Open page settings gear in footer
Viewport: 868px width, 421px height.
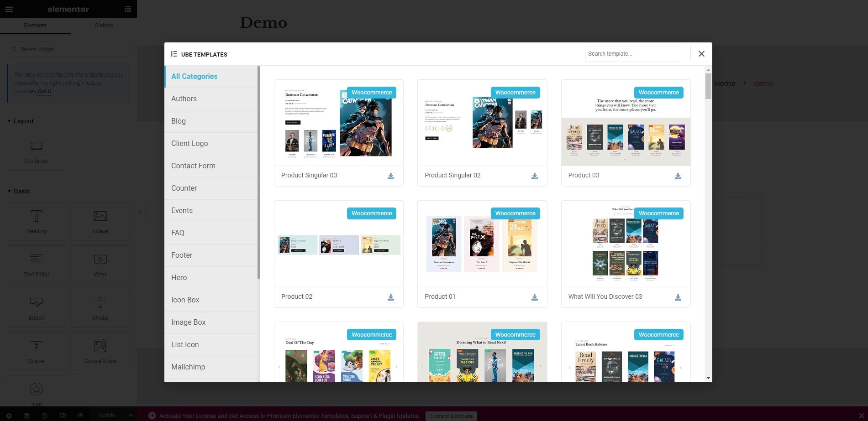pos(9,416)
